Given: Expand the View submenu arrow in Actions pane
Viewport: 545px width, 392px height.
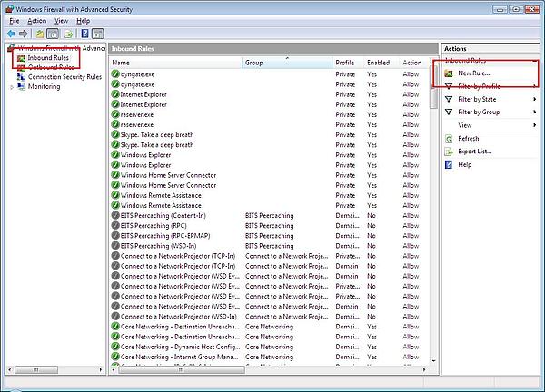Looking at the screenshot, I should point(535,125).
